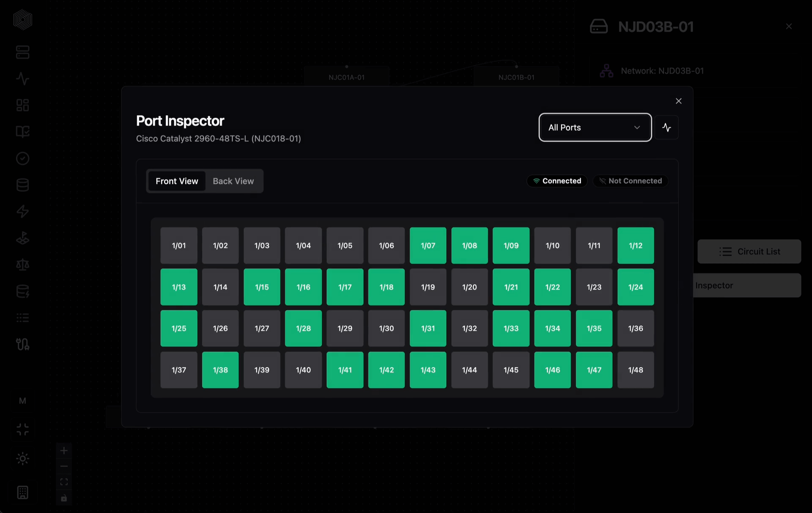Click the chevron arrow in the ports dropdown
Screen dimensions: 812x513
(x=636, y=127)
